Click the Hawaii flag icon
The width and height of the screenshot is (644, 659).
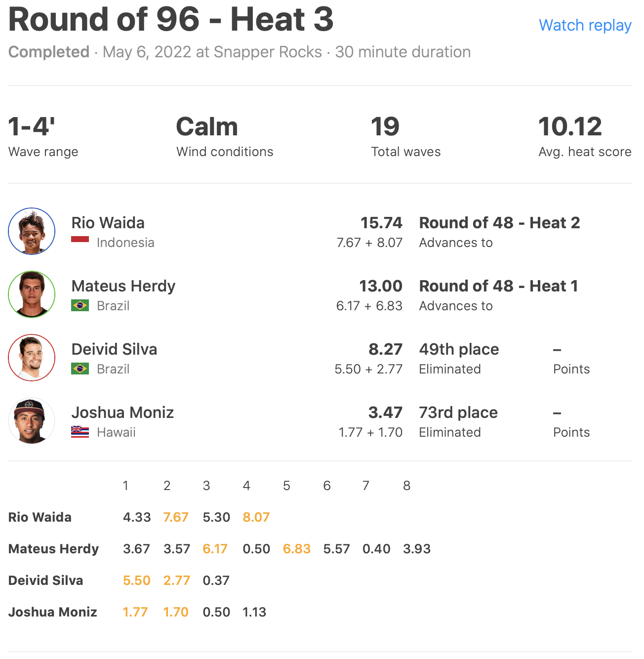pyautogui.click(x=80, y=432)
